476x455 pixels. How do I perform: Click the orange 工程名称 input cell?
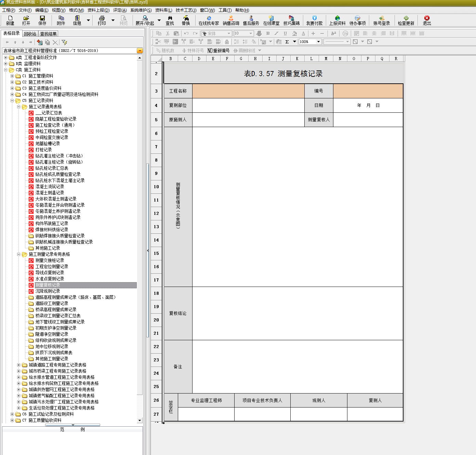248,91
